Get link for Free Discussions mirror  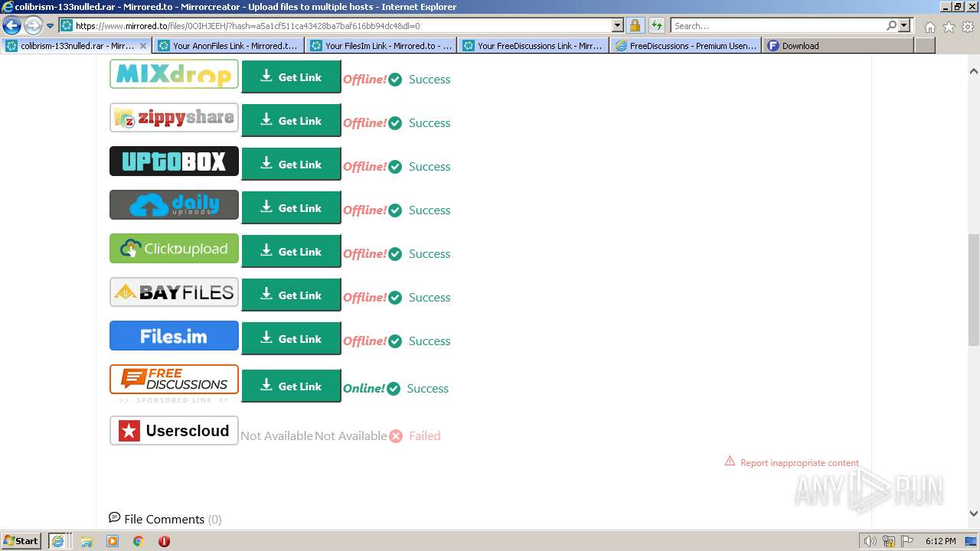click(291, 386)
